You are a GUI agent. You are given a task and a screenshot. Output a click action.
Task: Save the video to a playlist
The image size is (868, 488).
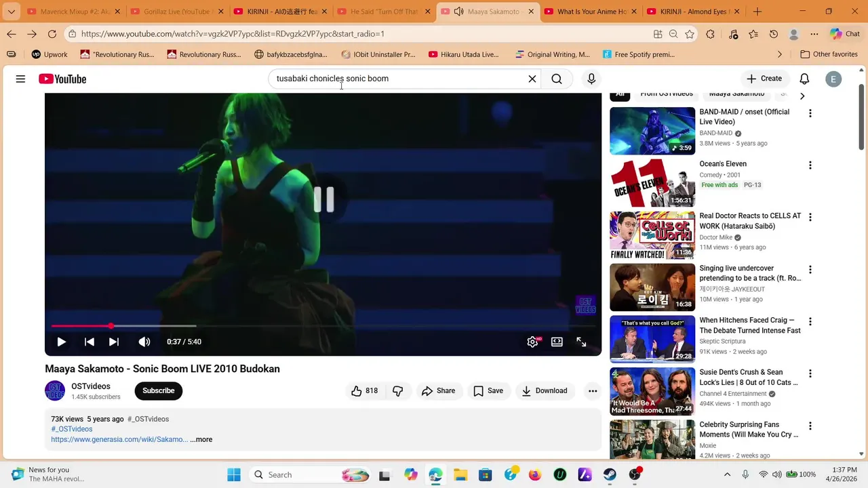click(488, 390)
